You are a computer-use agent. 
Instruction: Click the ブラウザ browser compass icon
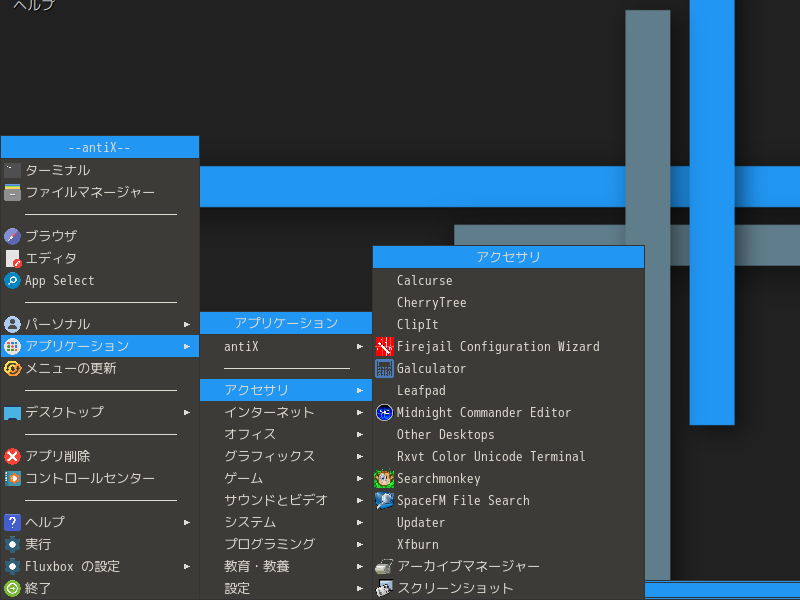12,236
